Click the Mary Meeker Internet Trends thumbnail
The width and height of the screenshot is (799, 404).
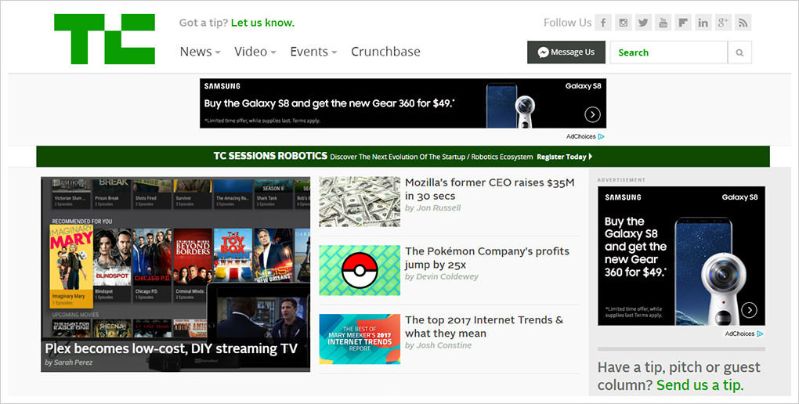point(360,339)
